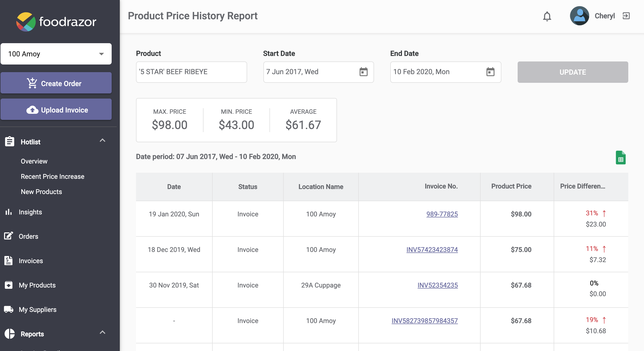
Task: Collapse the Reports section
Action: [x=103, y=332]
